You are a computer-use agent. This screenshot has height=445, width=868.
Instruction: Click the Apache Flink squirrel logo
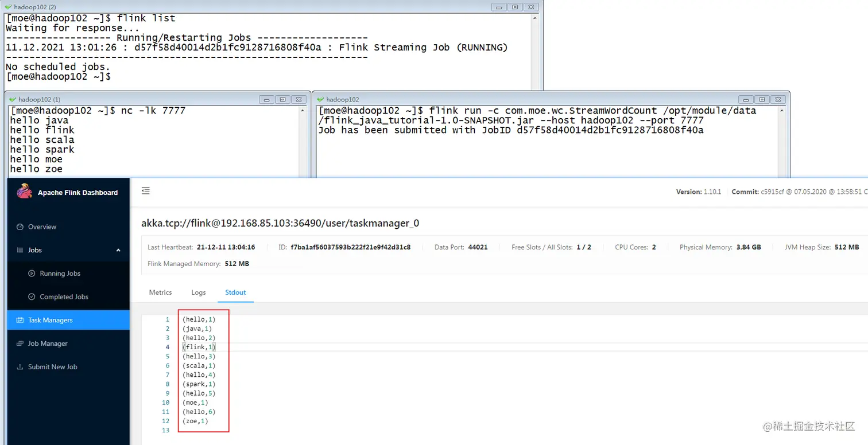pos(25,191)
